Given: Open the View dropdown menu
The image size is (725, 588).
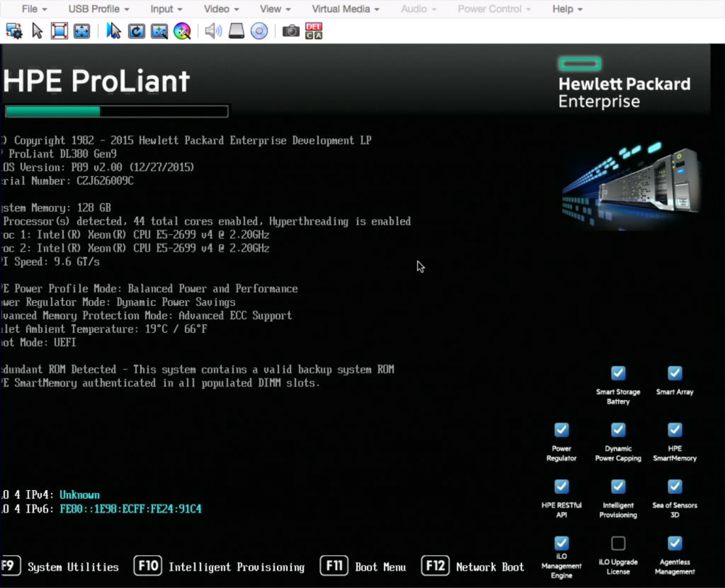Looking at the screenshot, I should click(275, 9).
